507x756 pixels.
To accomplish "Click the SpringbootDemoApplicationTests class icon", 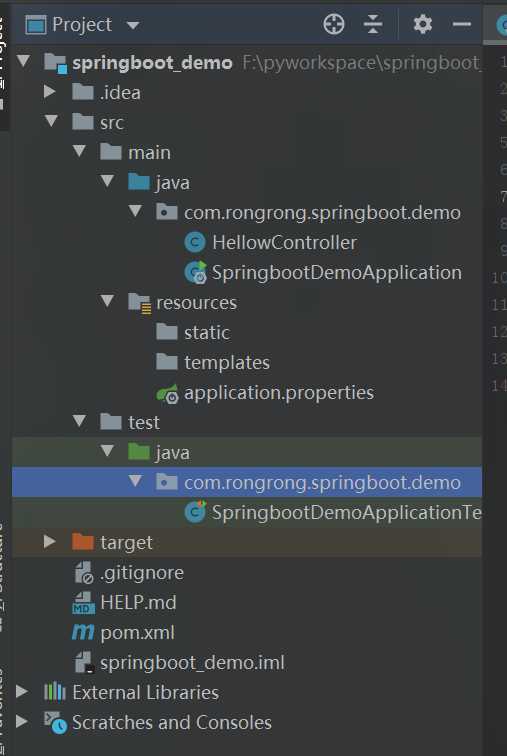I will 196,512.
